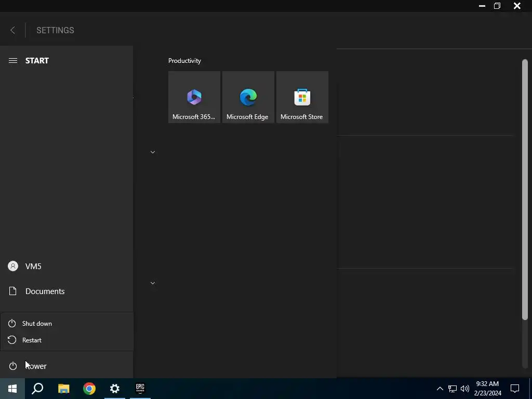This screenshot has width=532, height=399.
Task: Open Documents from Start sidebar
Action: pos(66,291)
